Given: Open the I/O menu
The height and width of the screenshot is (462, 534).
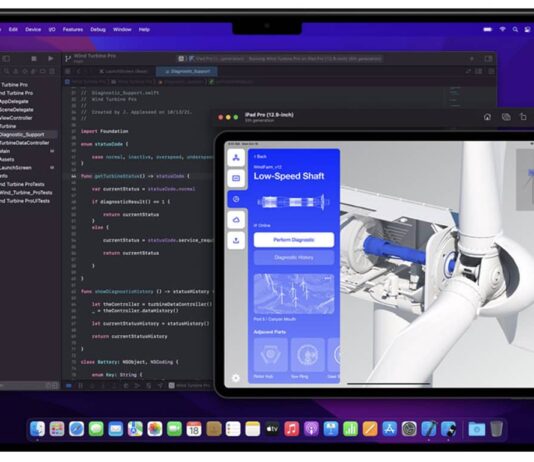Looking at the screenshot, I should click(x=52, y=30).
